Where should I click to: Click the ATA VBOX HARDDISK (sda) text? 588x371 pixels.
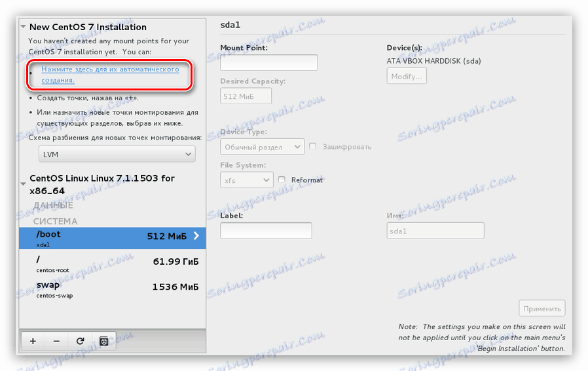tap(434, 61)
